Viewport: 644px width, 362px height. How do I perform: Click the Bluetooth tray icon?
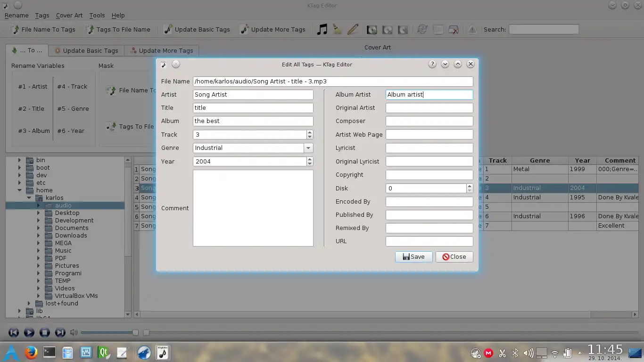[x=515, y=353]
